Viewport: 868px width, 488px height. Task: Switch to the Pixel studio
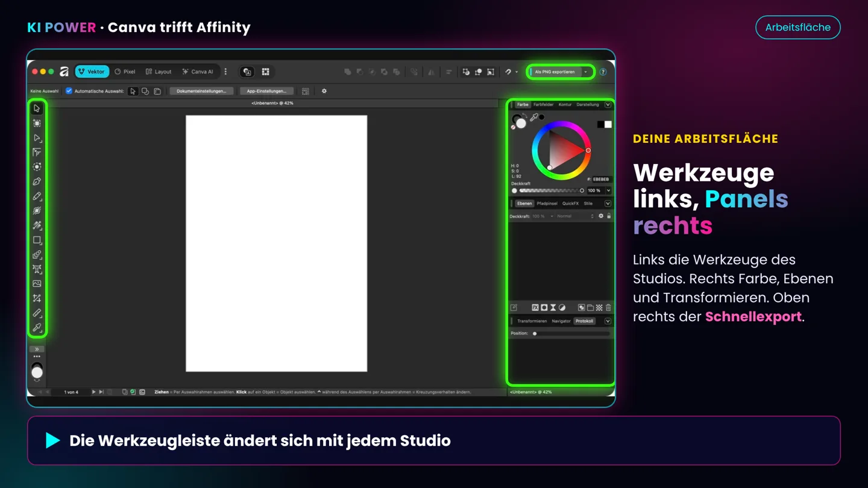pyautogui.click(x=125, y=72)
